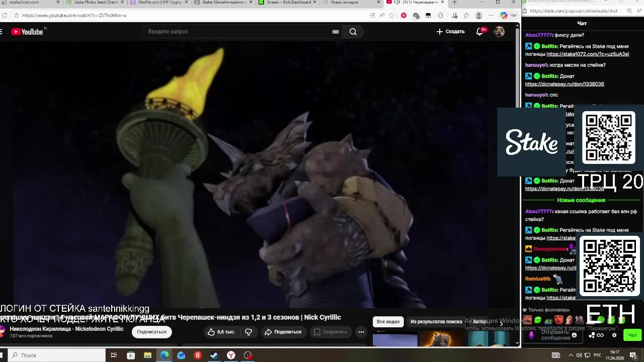
Task: Open the Nickelodeon Cyrillic channel avatar
Action: click(x=3, y=331)
